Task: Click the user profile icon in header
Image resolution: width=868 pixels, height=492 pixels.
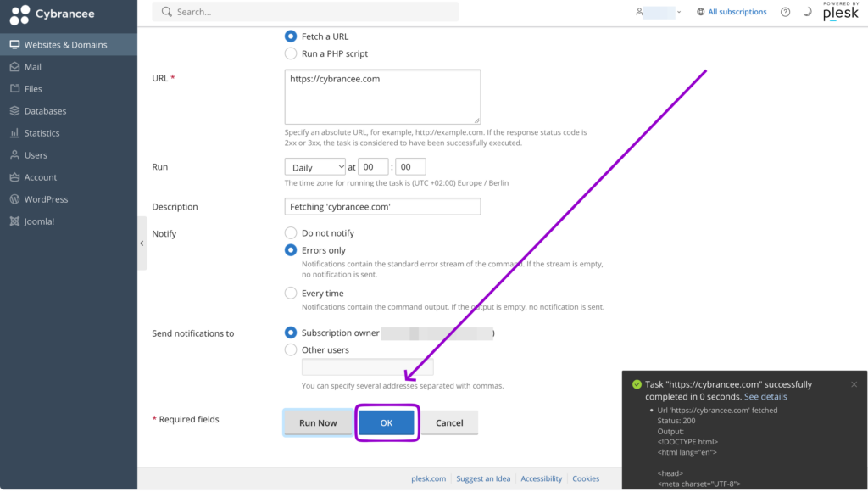Action: pos(639,12)
